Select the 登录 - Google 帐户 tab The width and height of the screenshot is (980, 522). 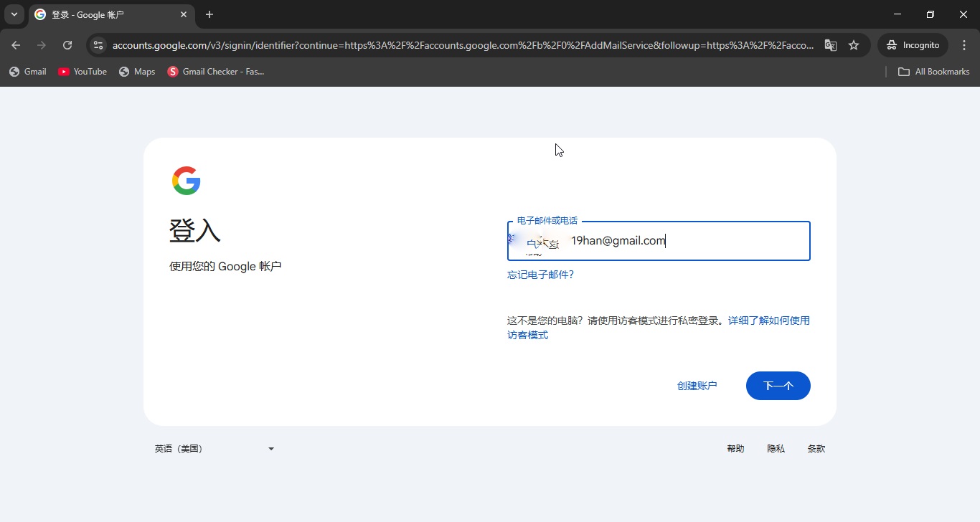tap(108, 14)
